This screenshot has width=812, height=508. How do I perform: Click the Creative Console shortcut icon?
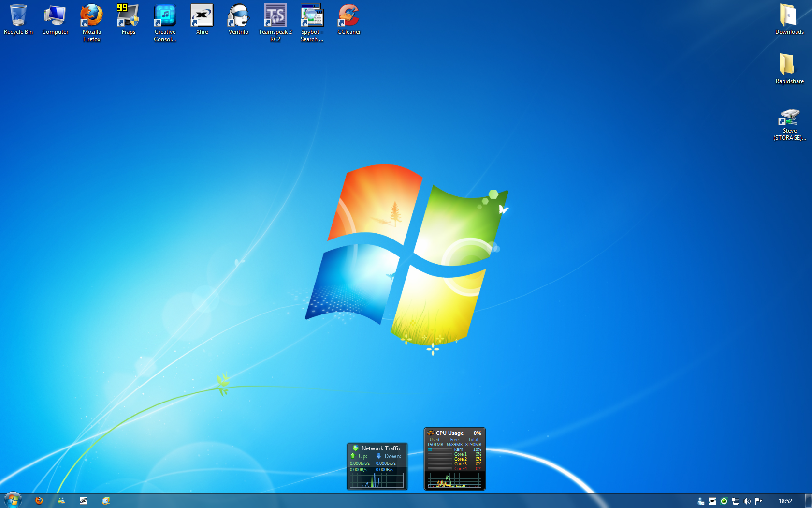click(x=165, y=16)
